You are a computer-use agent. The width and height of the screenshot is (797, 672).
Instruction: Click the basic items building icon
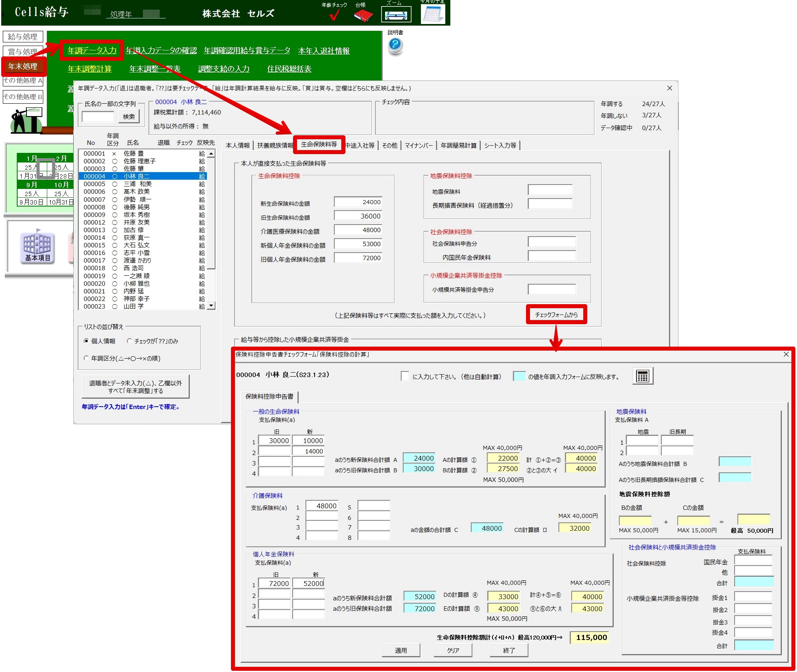coord(37,247)
